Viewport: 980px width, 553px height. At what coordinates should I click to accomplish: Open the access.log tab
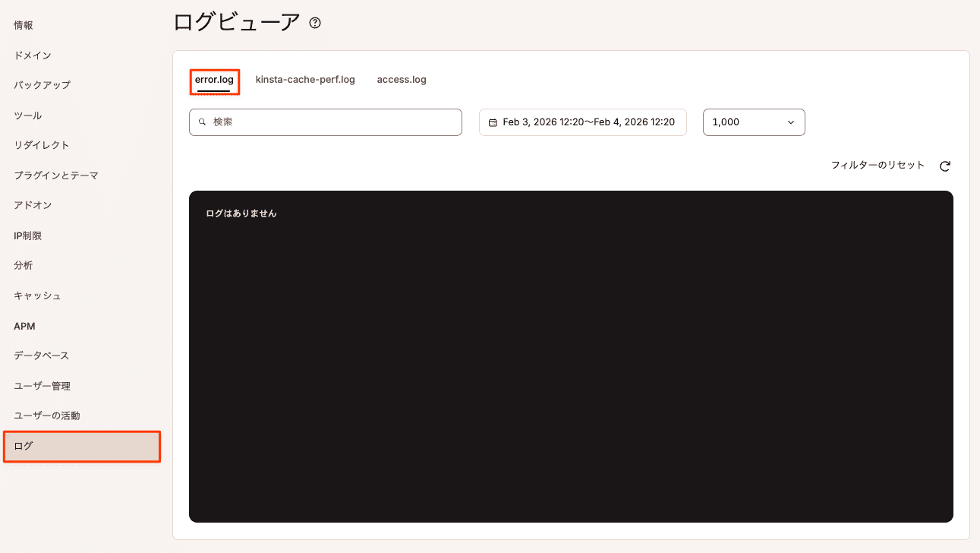401,79
